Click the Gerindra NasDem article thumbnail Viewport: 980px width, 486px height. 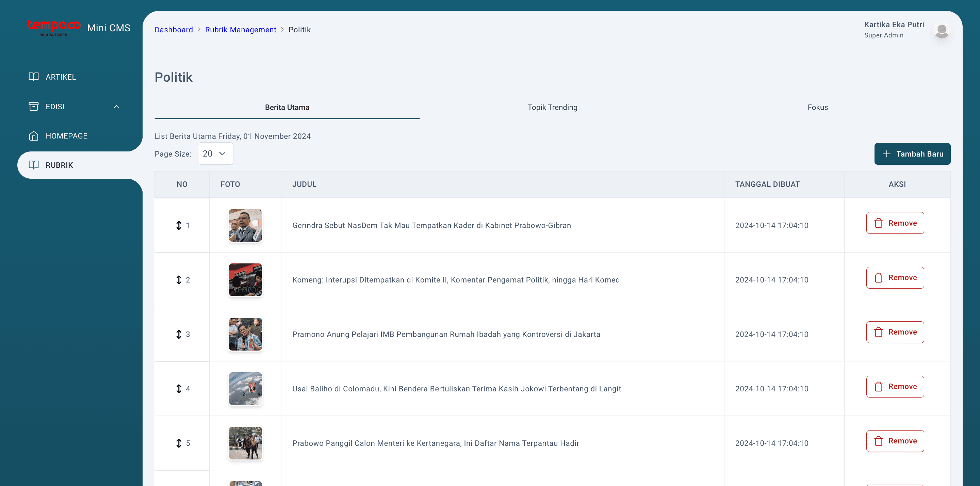pyautogui.click(x=245, y=225)
